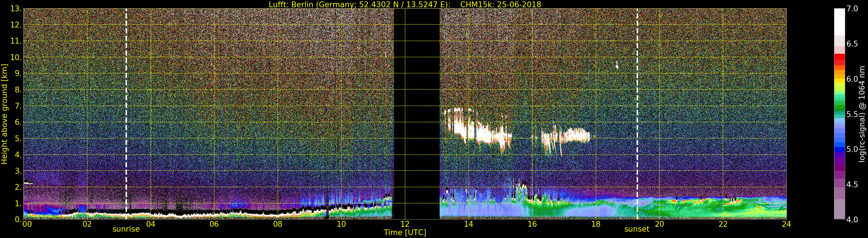The image size is (868, 238).
Task: Click the "8." height axis tick label
Action: (x=19, y=90)
